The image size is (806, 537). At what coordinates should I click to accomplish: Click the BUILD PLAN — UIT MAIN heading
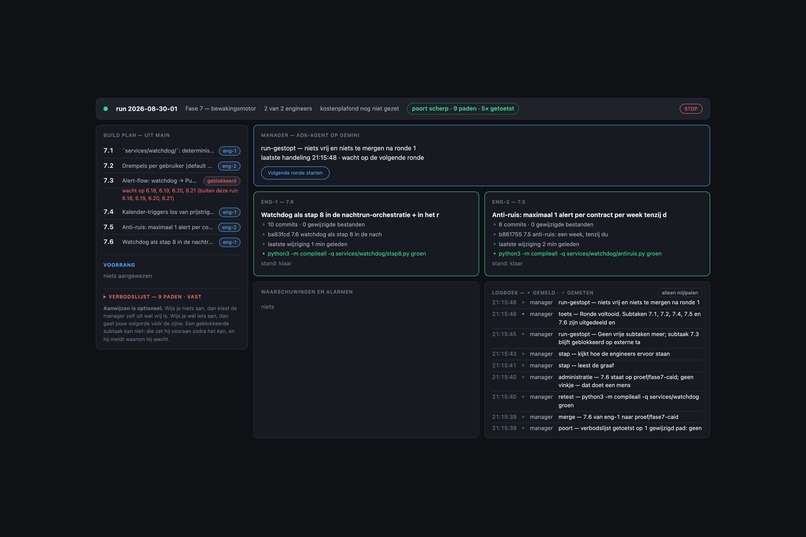click(x=136, y=135)
